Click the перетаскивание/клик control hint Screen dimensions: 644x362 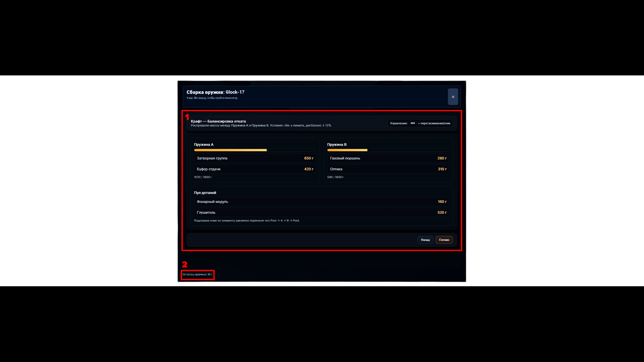(x=435, y=123)
